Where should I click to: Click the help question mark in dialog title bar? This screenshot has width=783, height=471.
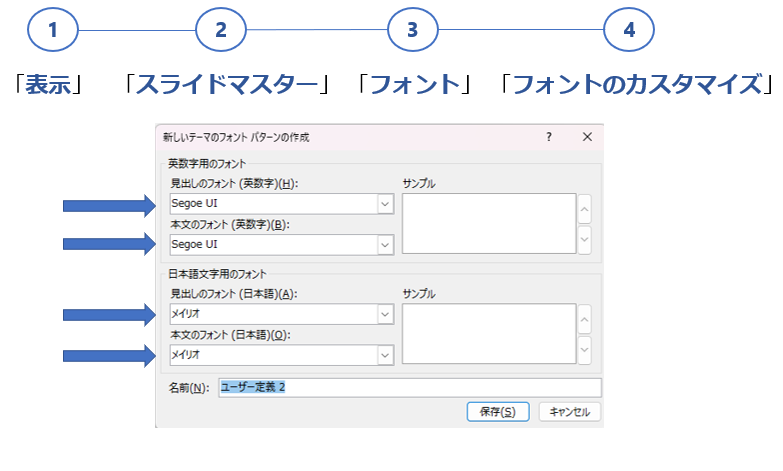tap(549, 137)
